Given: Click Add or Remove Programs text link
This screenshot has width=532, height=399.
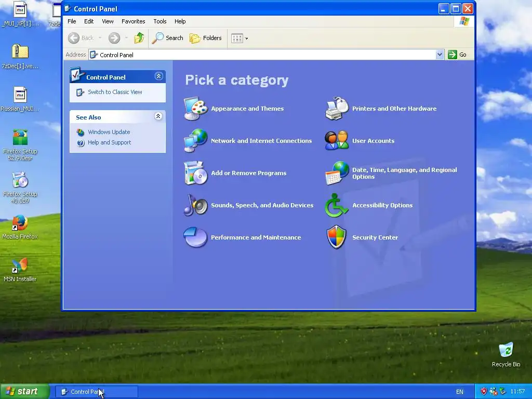Looking at the screenshot, I should [249, 173].
